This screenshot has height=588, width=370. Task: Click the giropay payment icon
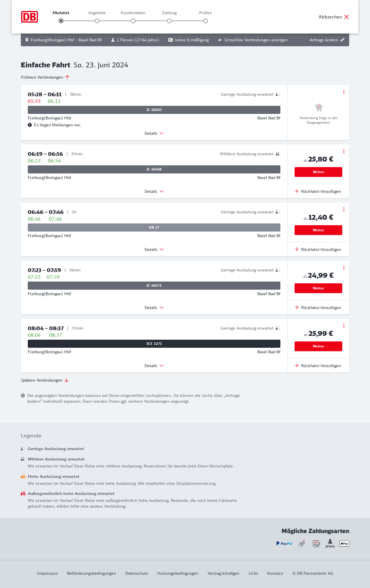(330, 543)
